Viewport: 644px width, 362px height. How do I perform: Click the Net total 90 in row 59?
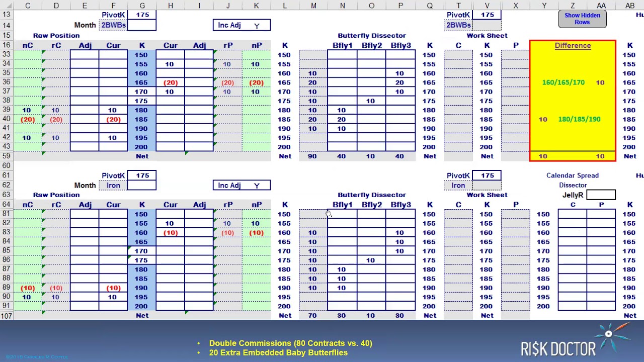[312, 156]
